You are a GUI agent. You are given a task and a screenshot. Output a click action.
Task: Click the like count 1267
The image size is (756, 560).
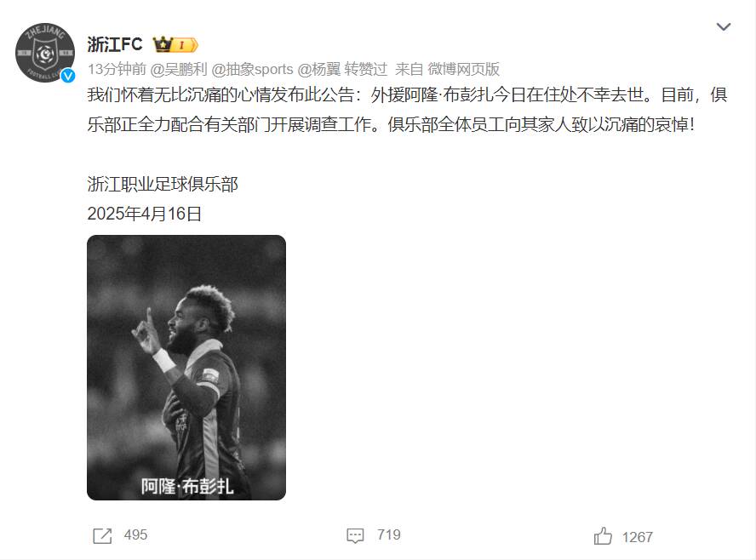click(638, 537)
